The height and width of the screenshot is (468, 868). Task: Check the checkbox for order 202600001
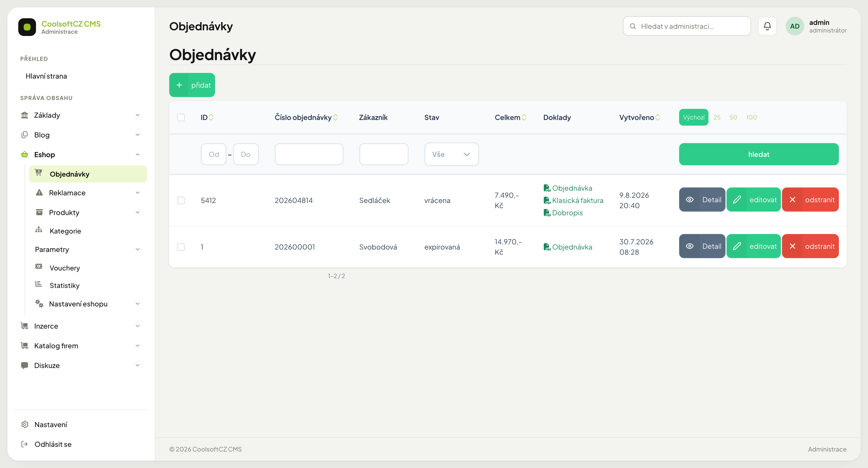pos(181,247)
